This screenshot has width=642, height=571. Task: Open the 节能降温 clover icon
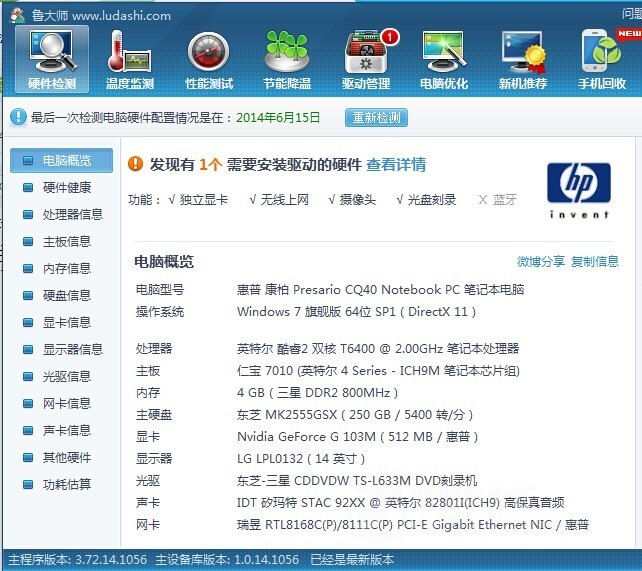click(x=287, y=59)
